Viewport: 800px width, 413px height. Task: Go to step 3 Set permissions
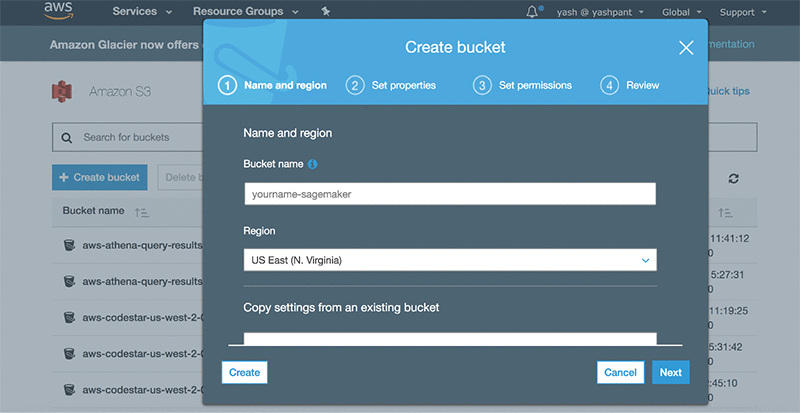(x=522, y=85)
